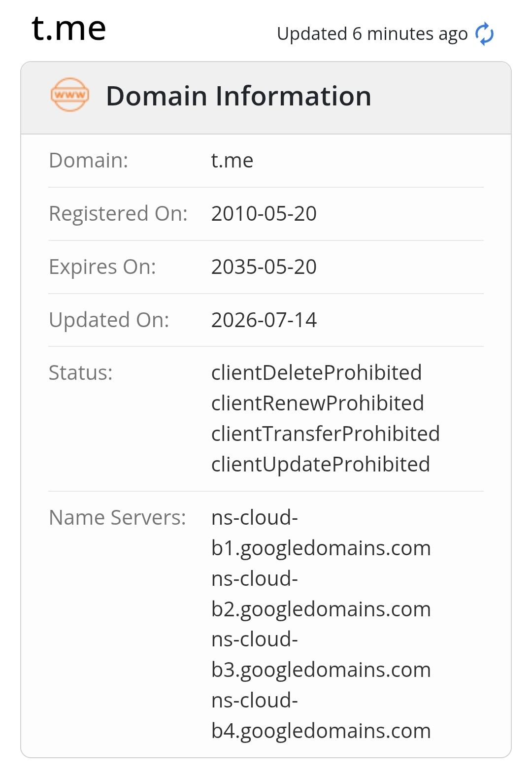This screenshot has height=773, width=532.
Task: Click the blue refresh icon
Action: [x=484, y=34]
